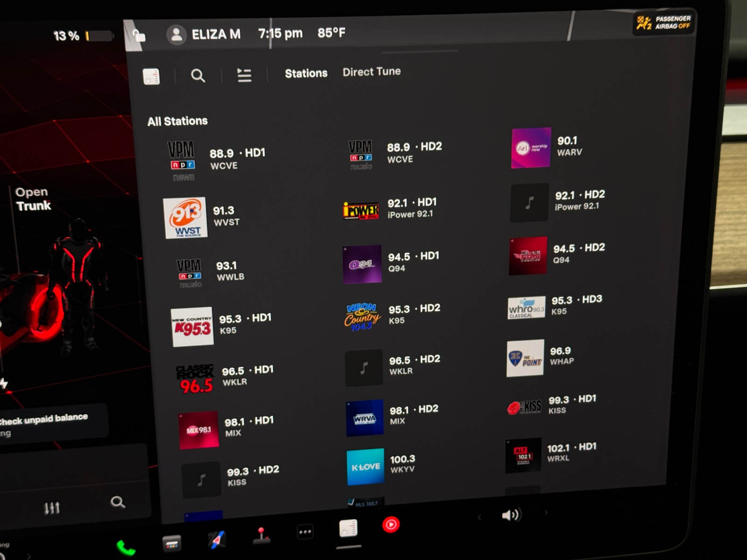Image resolution: width=747 pixels, height=560 pixels.
Task: Select 96.9 WHAP The Point
Action: [x=540, y=357]
